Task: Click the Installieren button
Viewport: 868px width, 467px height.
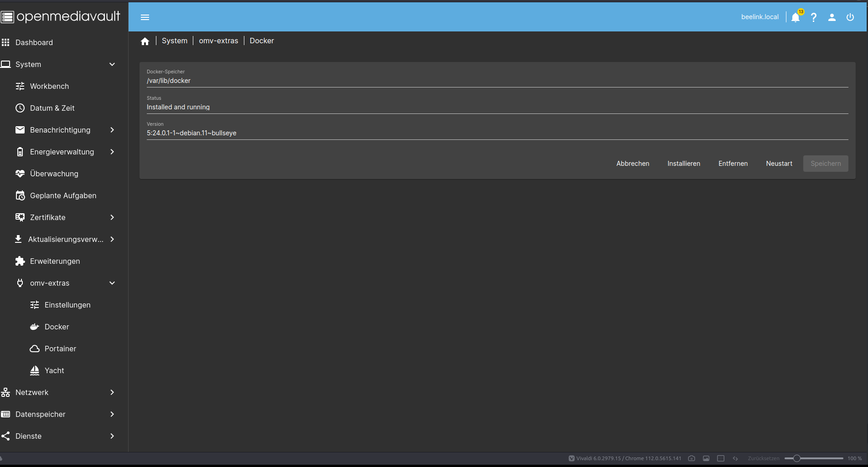Action: click(684, 164)
